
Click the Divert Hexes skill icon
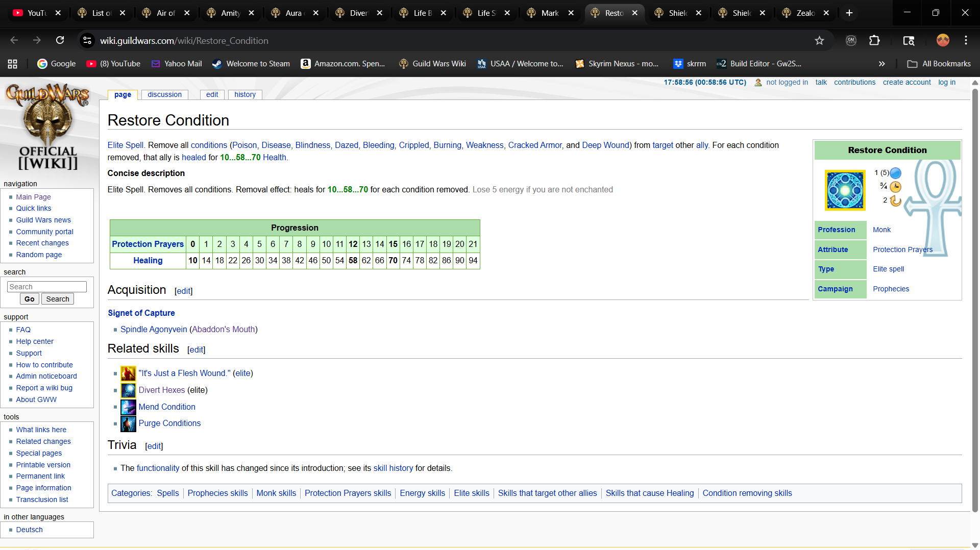[x=128, y=390]
